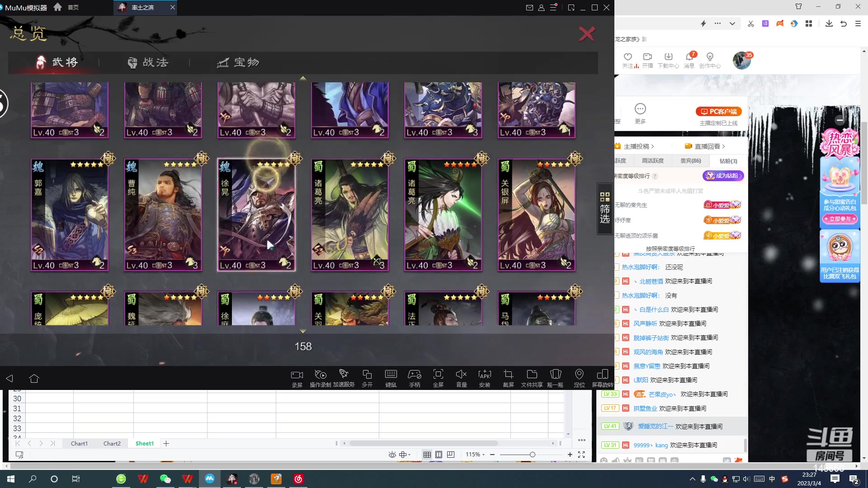Click spreadsheet zoom slider handle
This screenshot has height=488, width=868.
pyautogui.click(x=533, y=455)
